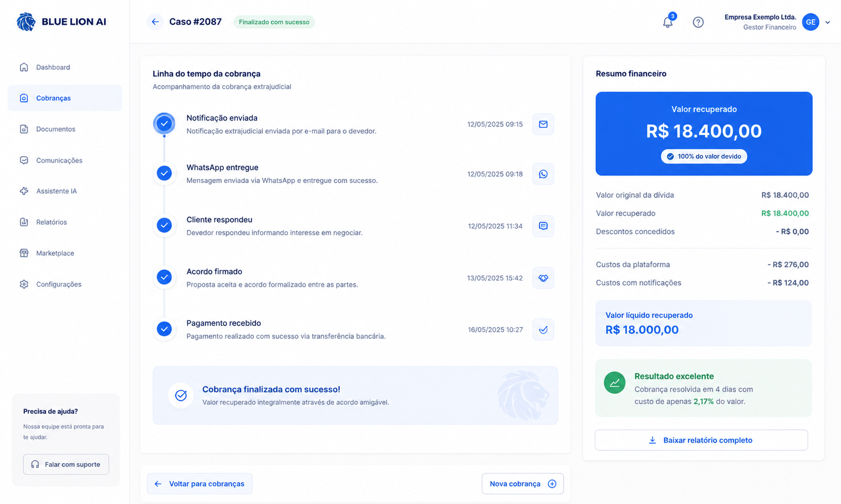Open Relatórios in the sidebar
841x504 pixels.
click(65, 222)
